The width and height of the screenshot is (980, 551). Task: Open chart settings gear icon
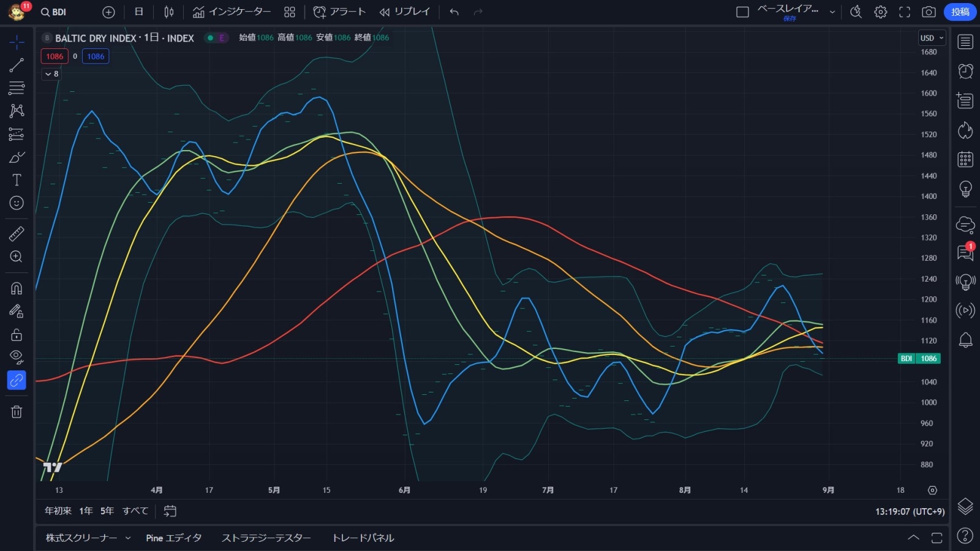880,12
